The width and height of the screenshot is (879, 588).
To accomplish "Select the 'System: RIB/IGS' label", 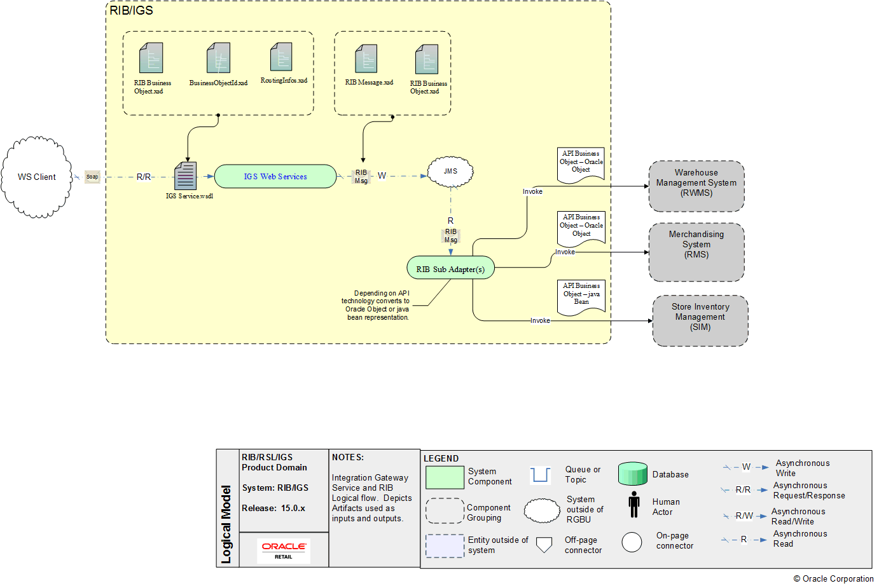I will point(275,488).
